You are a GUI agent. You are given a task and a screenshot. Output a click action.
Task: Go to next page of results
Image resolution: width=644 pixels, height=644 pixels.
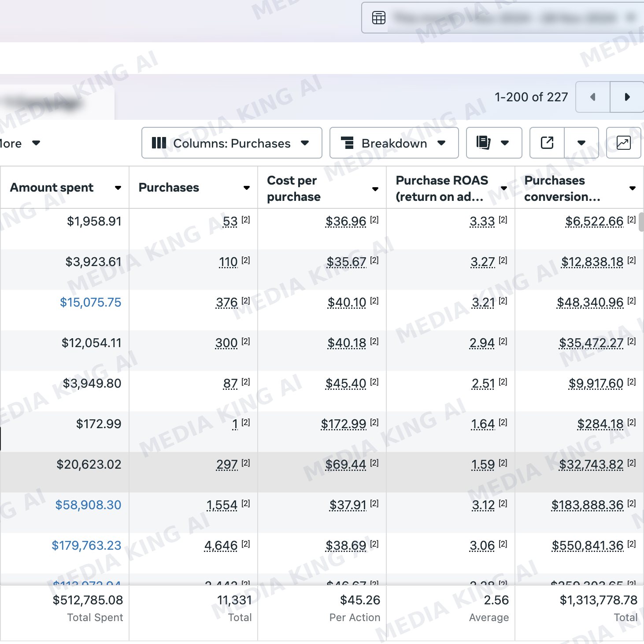point(627,97)
